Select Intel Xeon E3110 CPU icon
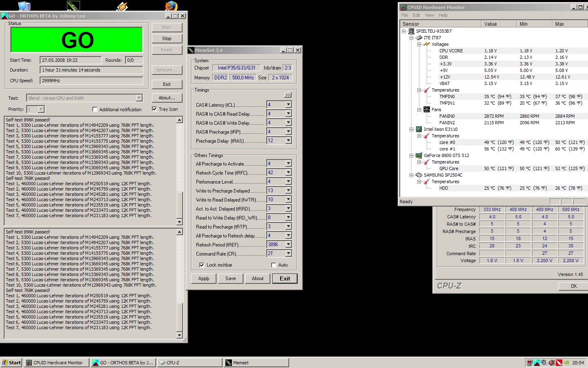 click(x=419, y=129)
